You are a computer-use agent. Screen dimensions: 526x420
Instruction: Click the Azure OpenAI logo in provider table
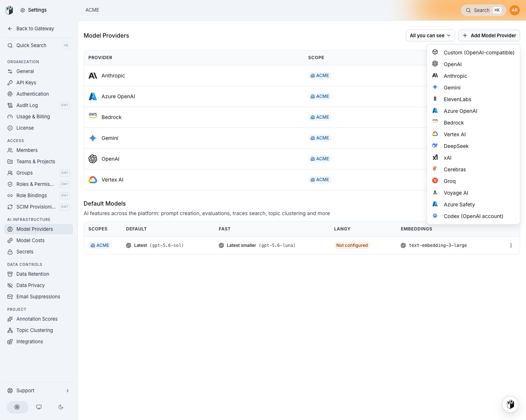tap(93, 96)
